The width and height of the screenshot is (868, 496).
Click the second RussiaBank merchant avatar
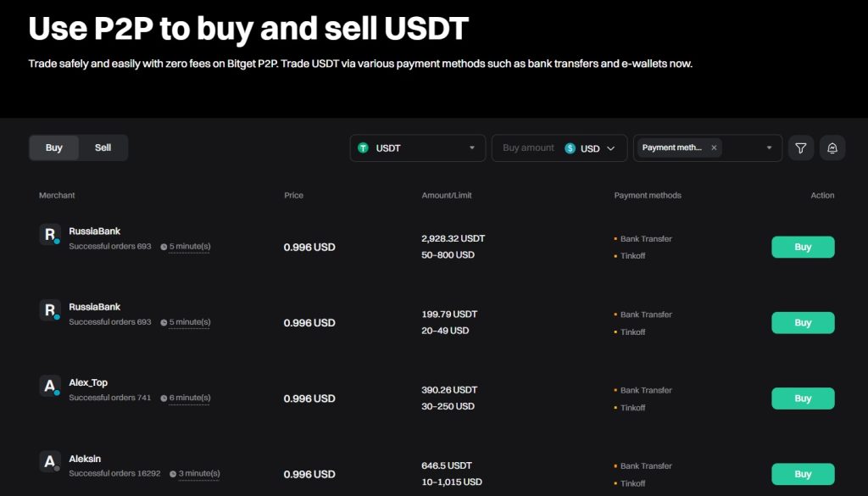click(50, 310)
